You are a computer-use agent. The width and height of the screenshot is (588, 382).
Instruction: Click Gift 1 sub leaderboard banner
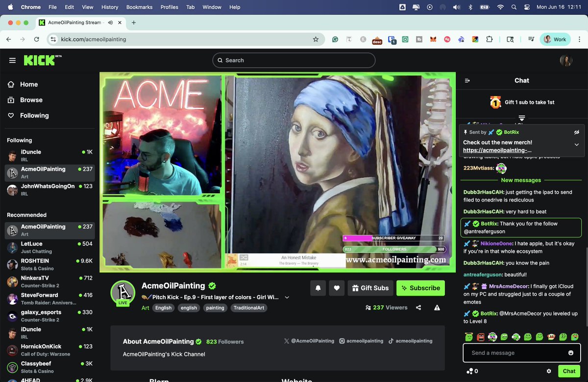point(522,102)
